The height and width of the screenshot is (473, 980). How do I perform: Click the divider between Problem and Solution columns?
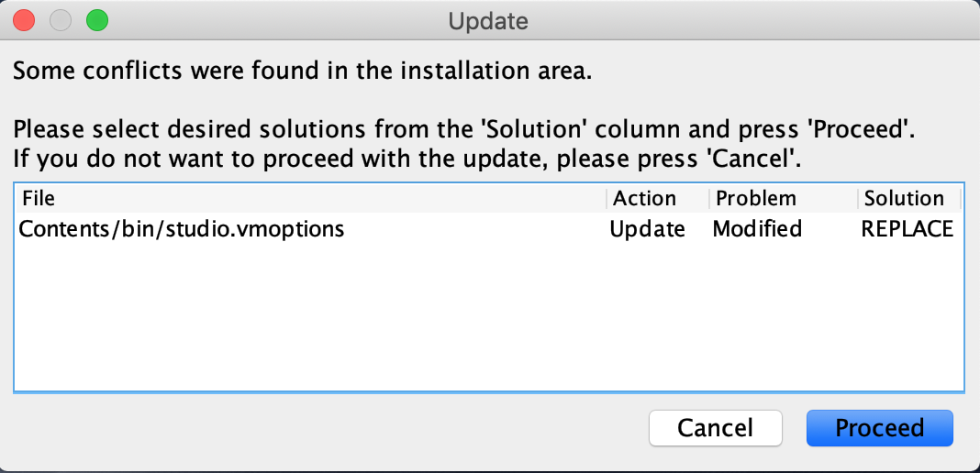click(x=858, y=199)
